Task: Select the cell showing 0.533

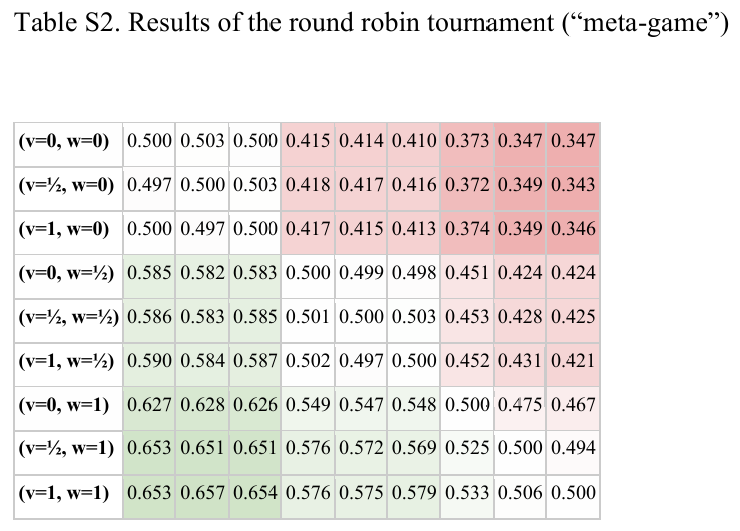Action: pyautogui.click(x=467, y=493)
